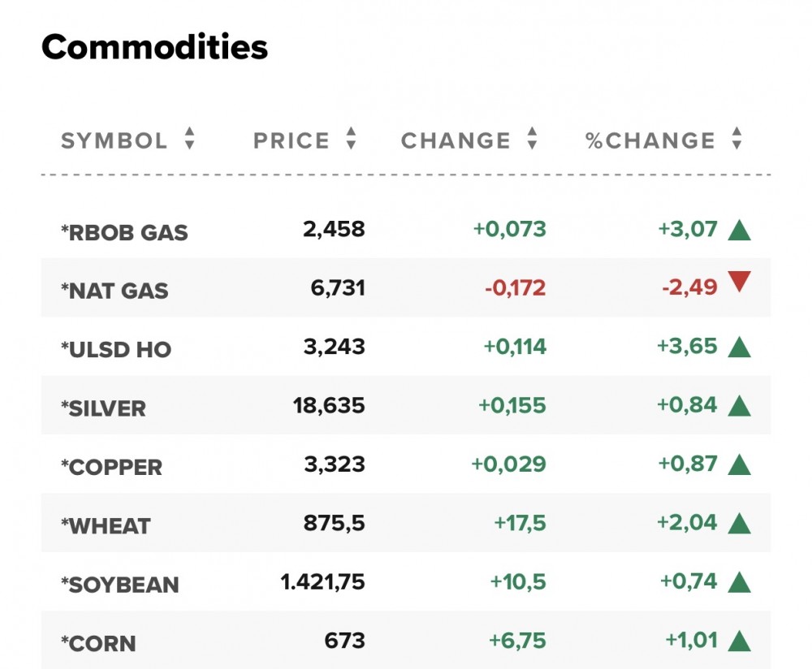Click sort arrows next to CHANGE header
This screenshot has width=812, height=669.
(x=532, y=139)
